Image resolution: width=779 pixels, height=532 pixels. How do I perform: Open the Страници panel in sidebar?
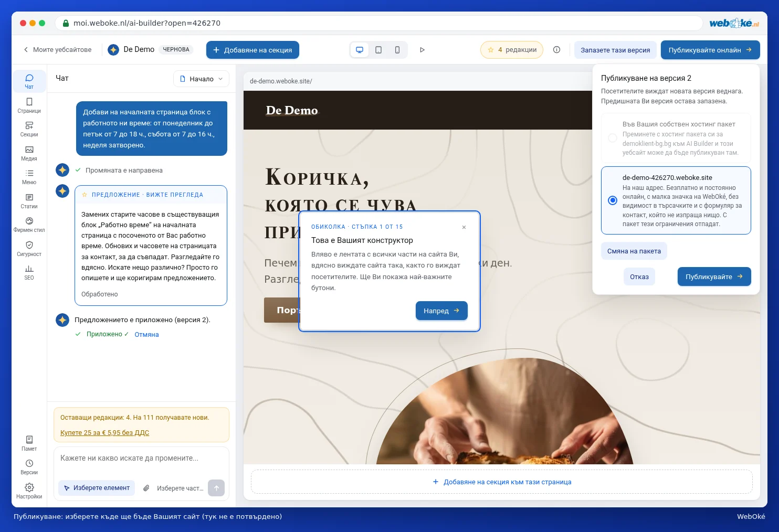[29, 105]
